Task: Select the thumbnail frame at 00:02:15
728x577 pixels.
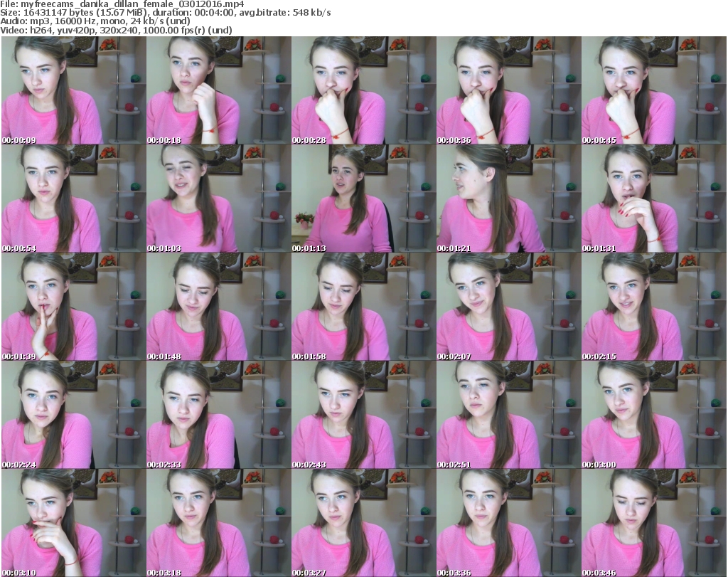Action: tap(654, 307)
